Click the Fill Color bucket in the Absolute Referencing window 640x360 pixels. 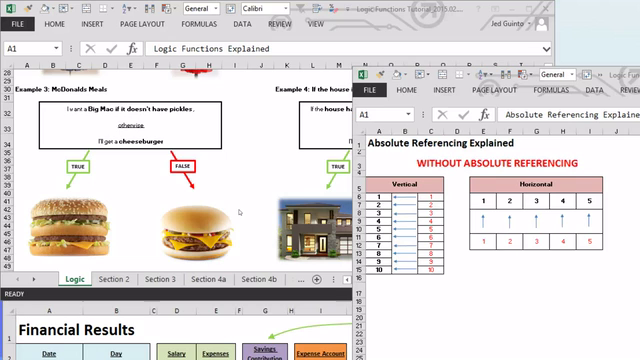coord(396,74)
